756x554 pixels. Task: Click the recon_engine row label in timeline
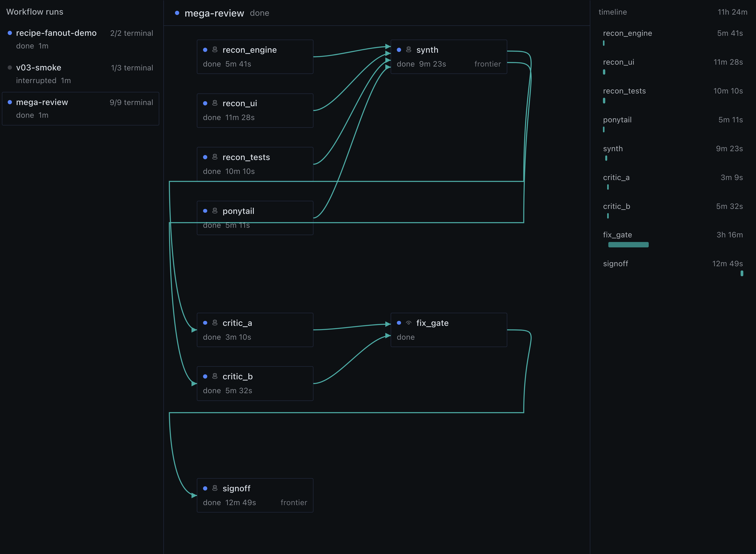(x=627, y=33)
